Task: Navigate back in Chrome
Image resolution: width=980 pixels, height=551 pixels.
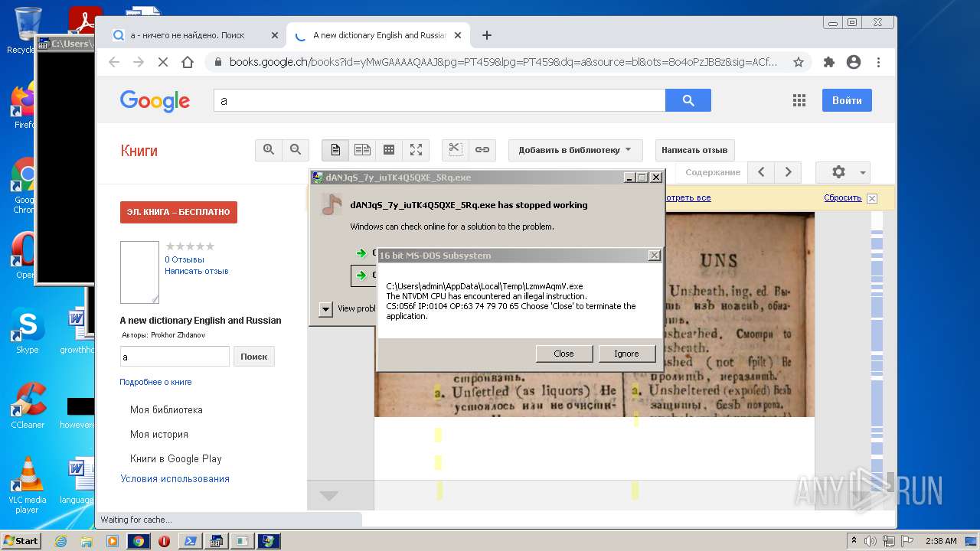Action: pyautogui.click(x=114, y=62)
